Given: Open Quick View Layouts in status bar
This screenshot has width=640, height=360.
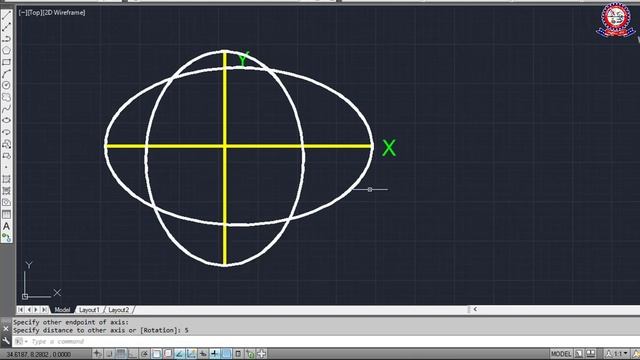Looking at the screenshot, I should pos(579,353).
